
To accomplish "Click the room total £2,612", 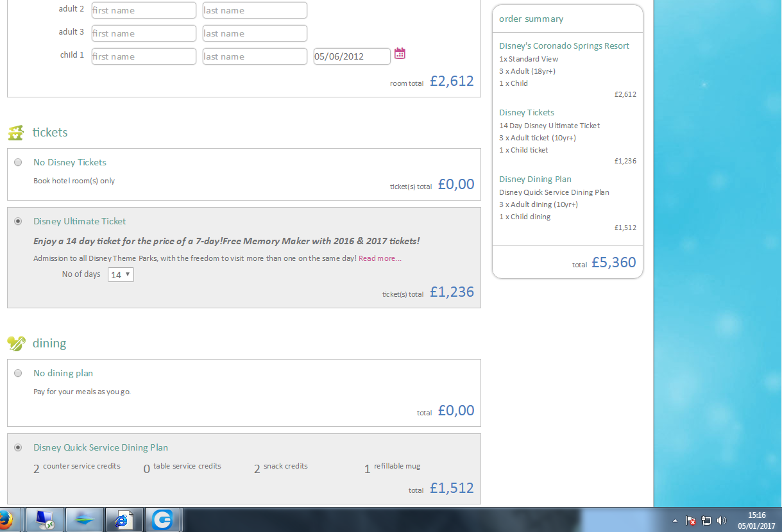I will [452, 81].
